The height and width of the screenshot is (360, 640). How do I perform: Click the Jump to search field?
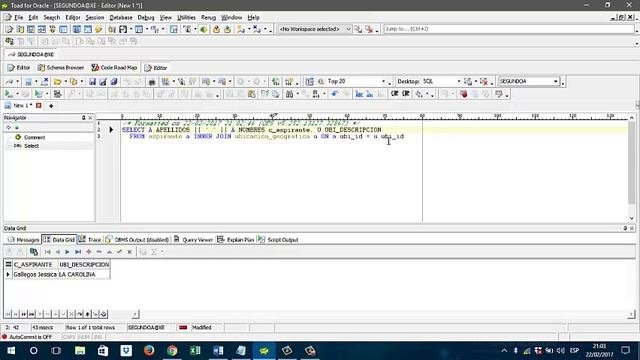pyautogui.click(x=509, y=29)
